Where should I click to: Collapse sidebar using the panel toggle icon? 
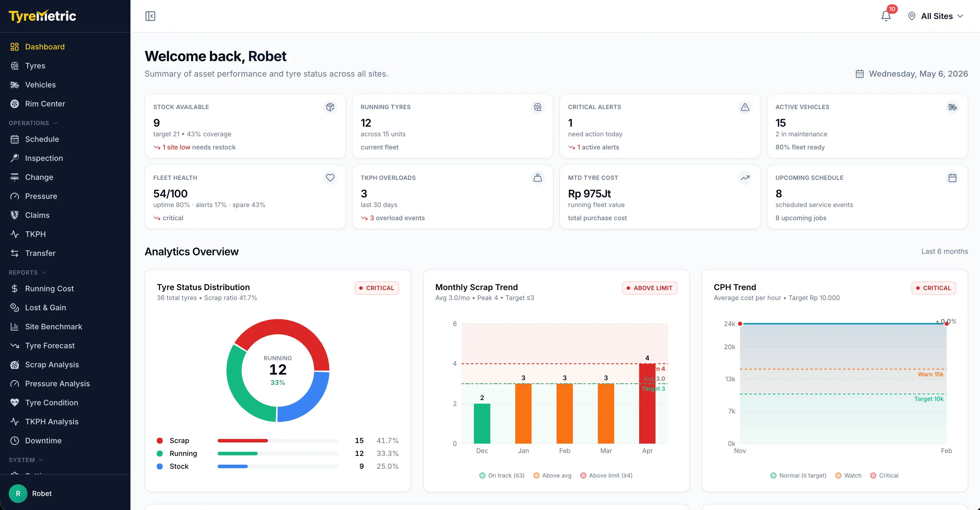click(150, 16)
